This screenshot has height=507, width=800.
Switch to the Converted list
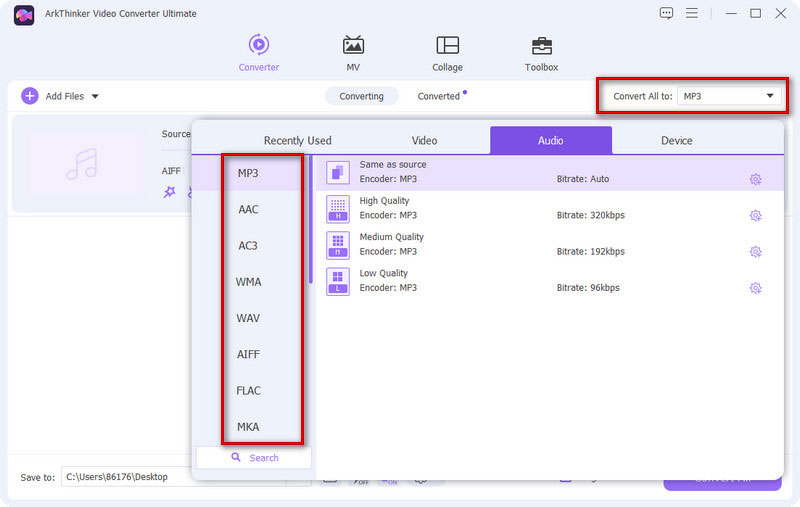pos(439,96)
